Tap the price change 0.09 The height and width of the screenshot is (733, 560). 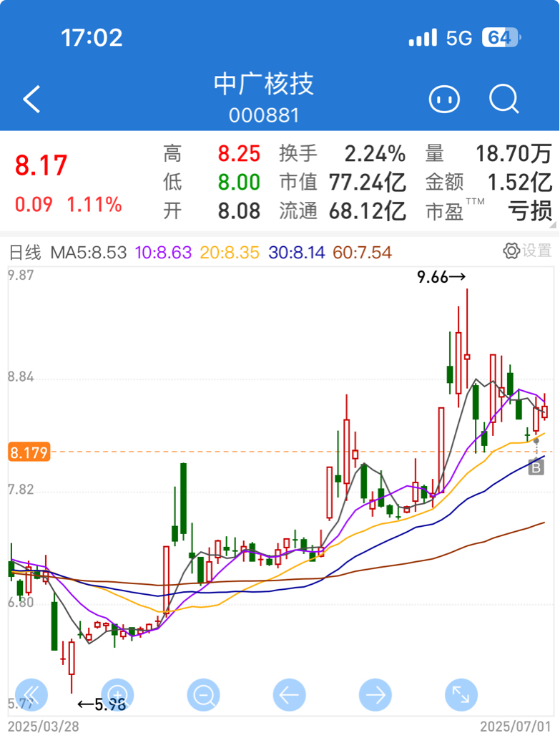34,205
